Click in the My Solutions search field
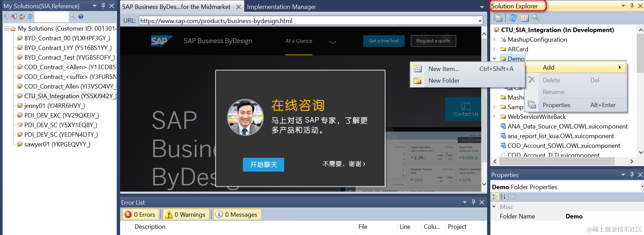Viewport: 644px width, 235px height. tap(51, 16)
